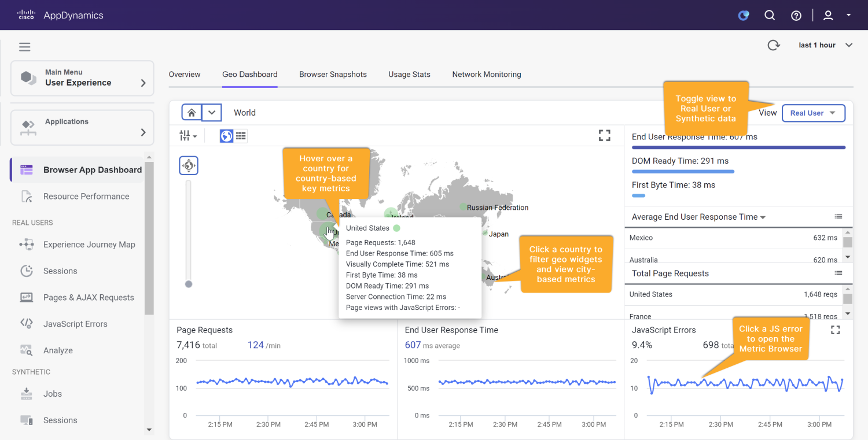Click the Russian Federation map marker
Image resolution: width=868 pixels, height=440 pixels.
[x=462, y=207]
